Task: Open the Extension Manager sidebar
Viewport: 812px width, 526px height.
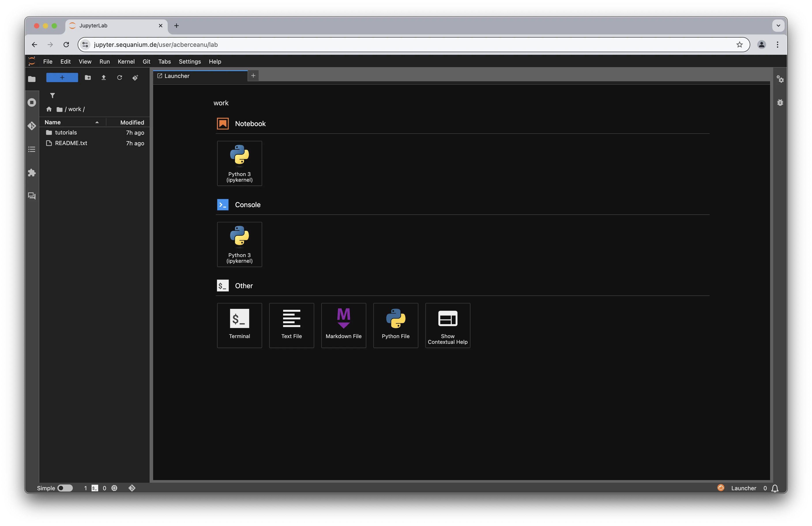Action: coord(32,173)
